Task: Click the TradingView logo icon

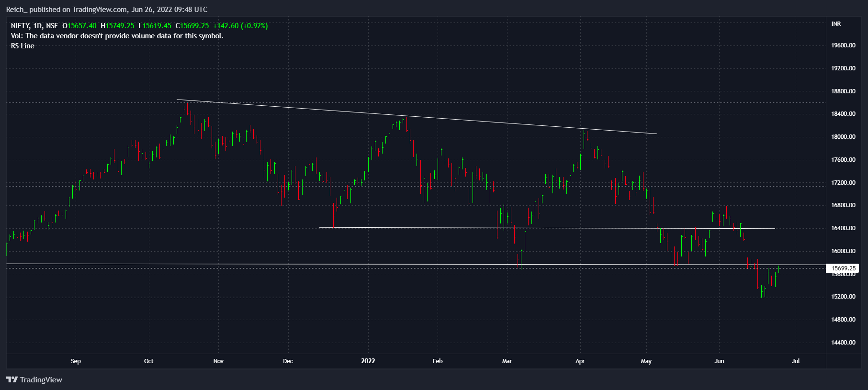Action: point(12,379)
